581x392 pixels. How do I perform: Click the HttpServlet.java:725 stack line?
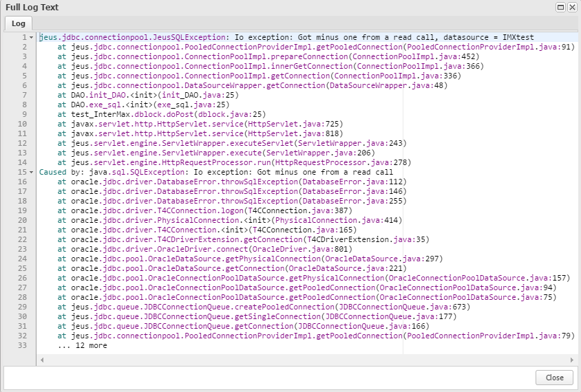coord(200,124)
